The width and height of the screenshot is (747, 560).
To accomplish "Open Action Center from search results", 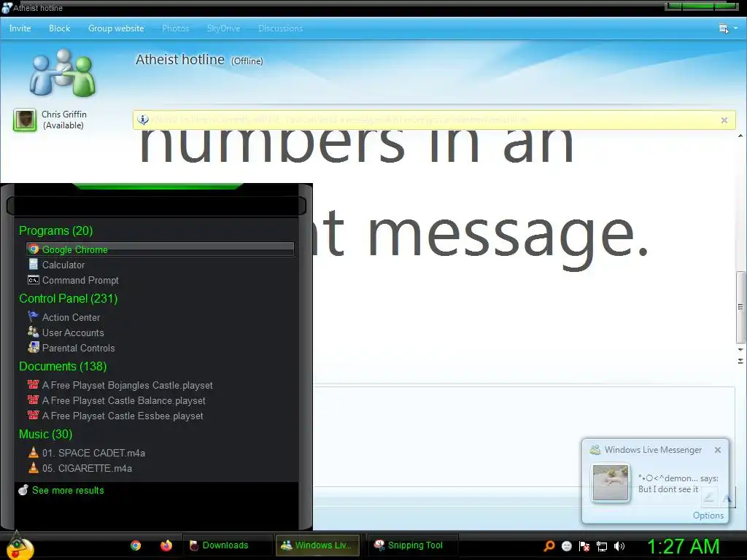I will coord(160,317).
